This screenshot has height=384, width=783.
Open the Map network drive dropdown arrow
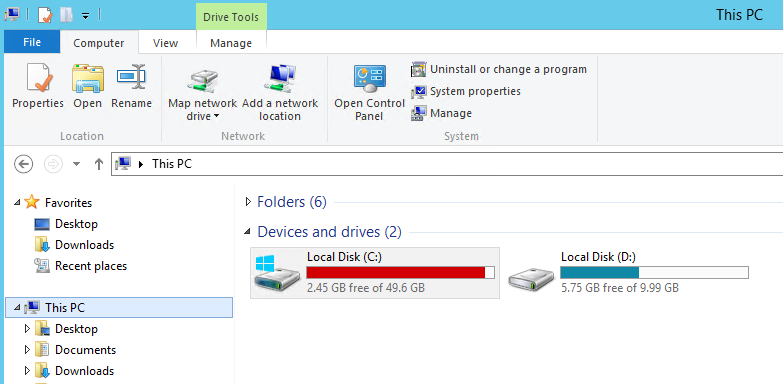216,117
